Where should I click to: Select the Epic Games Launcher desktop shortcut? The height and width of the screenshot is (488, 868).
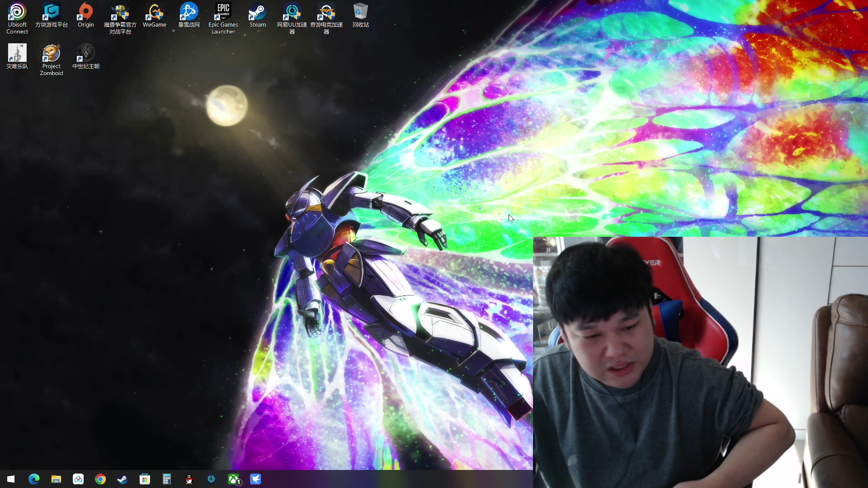point(223,18)
